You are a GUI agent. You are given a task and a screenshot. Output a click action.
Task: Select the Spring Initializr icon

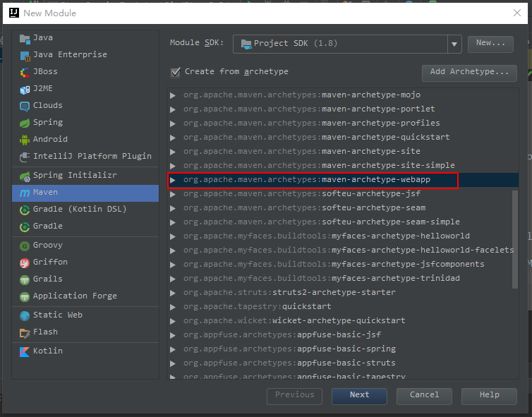tap(25, 176)
